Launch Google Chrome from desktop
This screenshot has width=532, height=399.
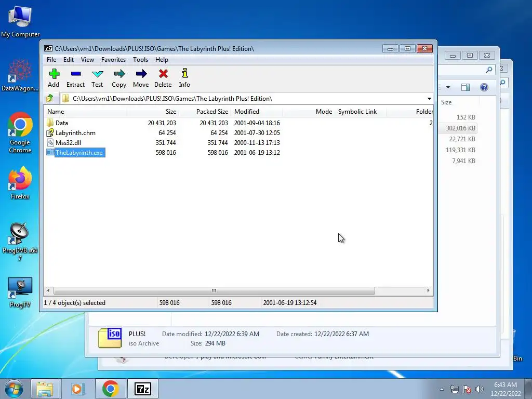tap(20, 133)
